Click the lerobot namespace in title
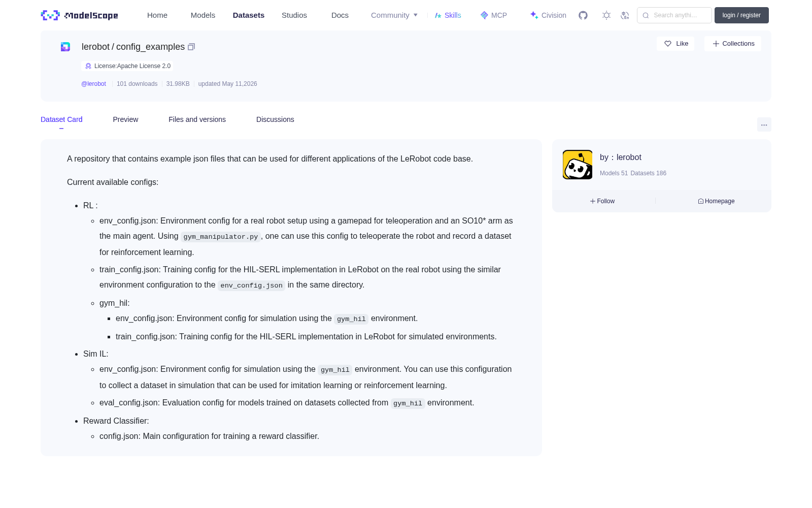This screenshot has height=508, width=812. click(95, 47)
